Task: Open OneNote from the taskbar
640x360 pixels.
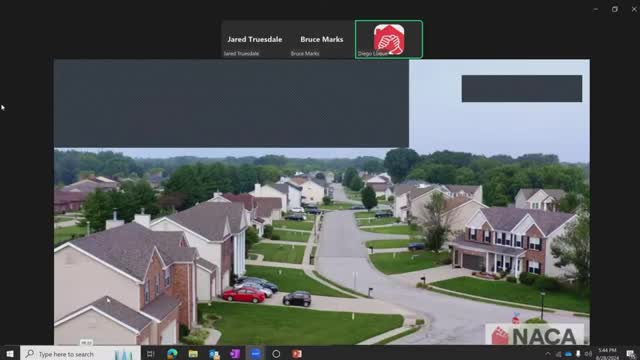Action: point(235,354)
